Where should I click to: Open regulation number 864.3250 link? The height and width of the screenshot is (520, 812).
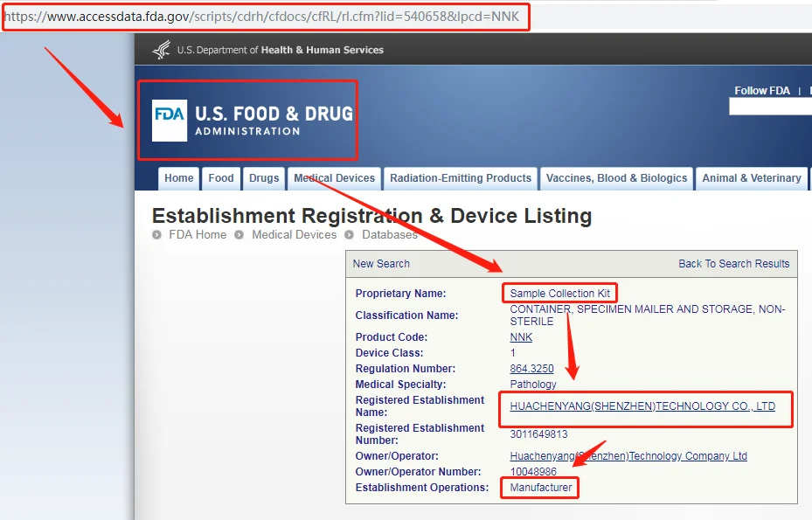pyautogui.click(x=531, y=369)
